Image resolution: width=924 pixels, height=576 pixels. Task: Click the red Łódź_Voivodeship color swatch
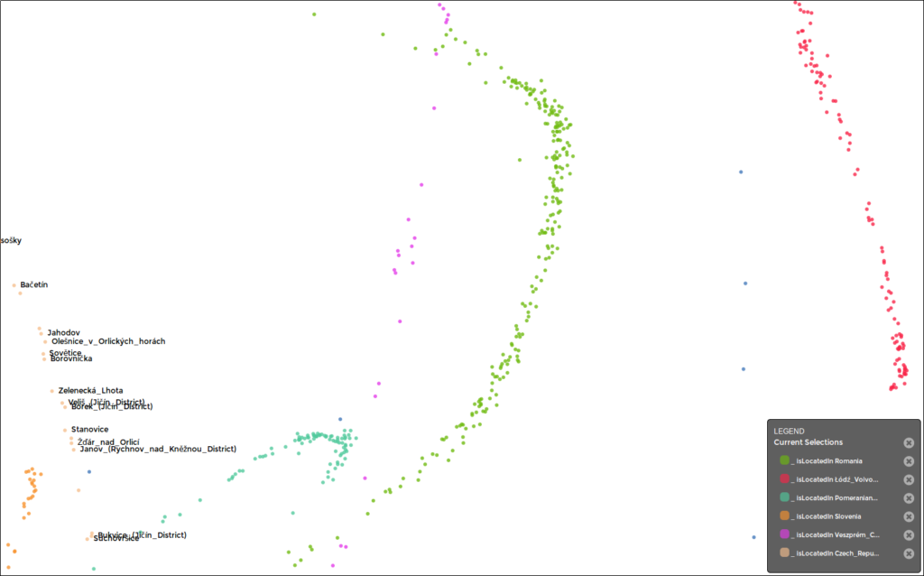(x=784, y=479)
